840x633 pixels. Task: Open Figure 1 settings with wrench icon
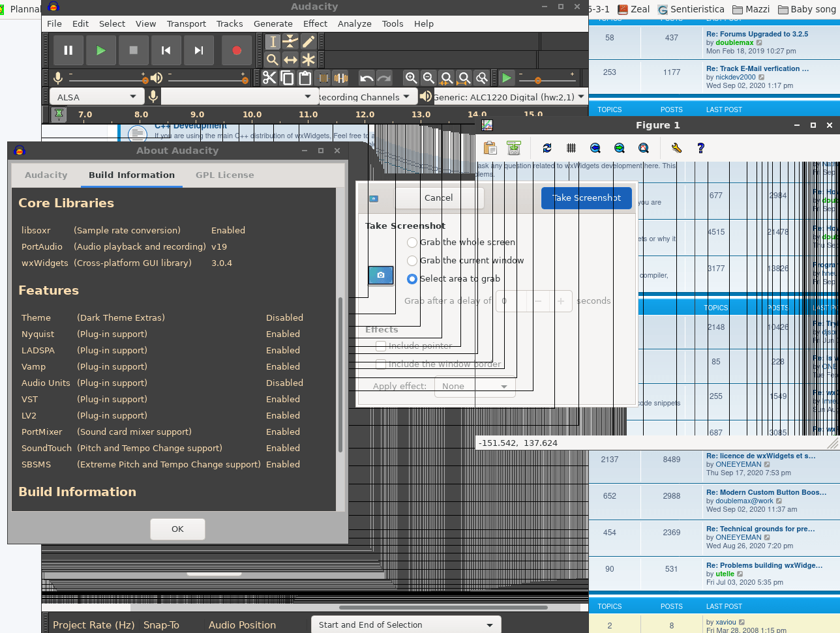click(x=676, y=148)
